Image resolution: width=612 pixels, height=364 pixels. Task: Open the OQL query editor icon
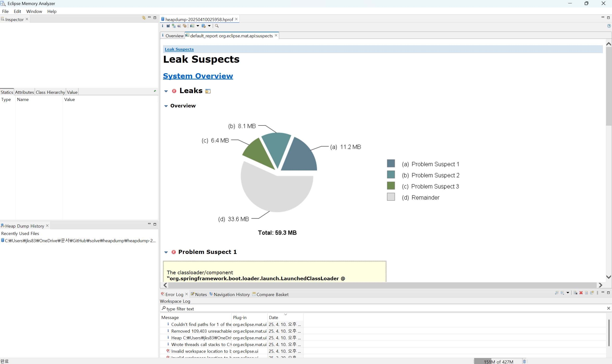pos(179,26)
